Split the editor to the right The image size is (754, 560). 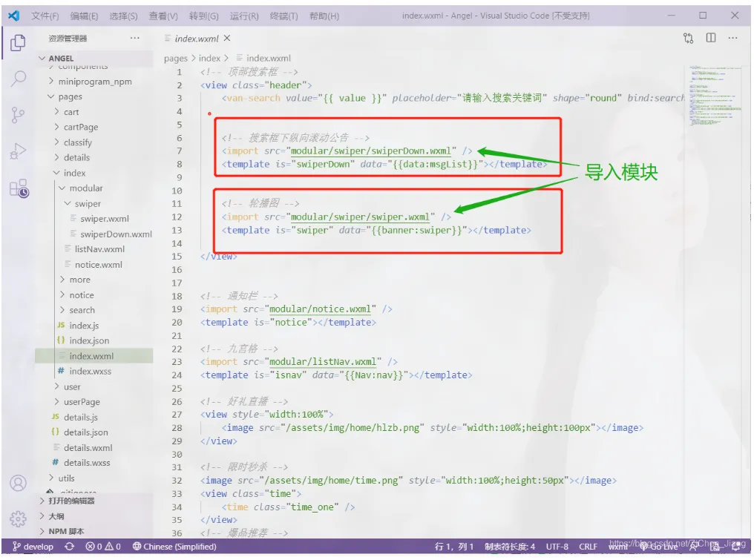(x=711, y=38)
